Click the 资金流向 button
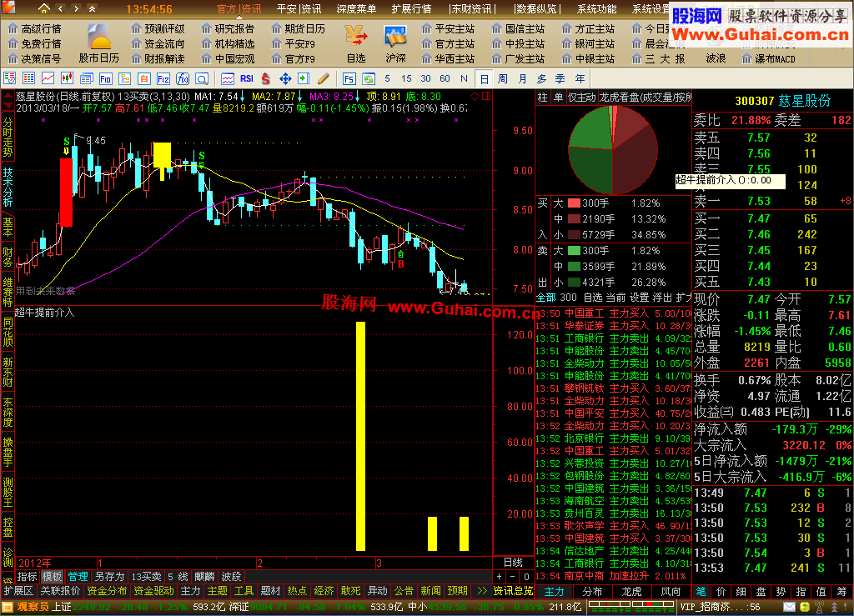 (x=158, y=43)
